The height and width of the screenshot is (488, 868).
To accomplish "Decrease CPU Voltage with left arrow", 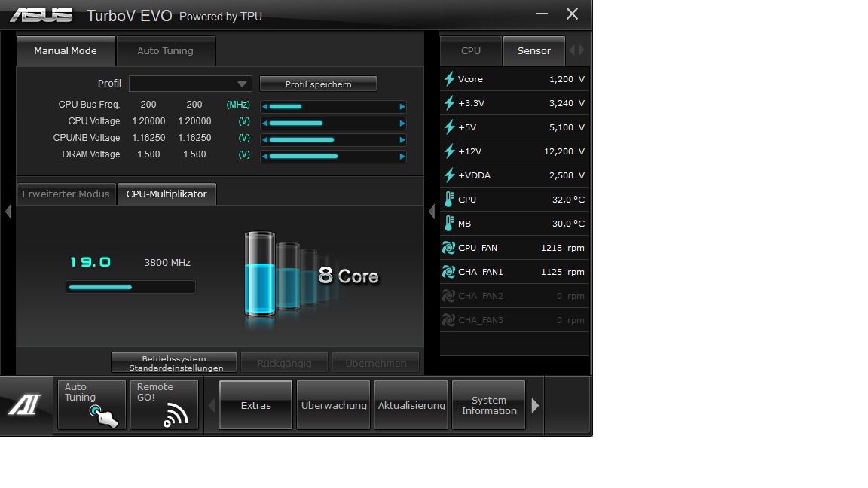I will tap(265, 123).
